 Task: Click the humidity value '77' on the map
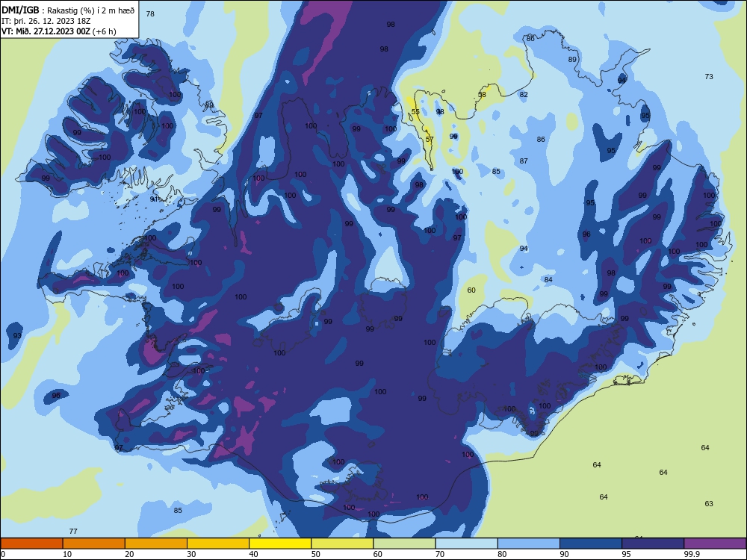tap(73, 531)
